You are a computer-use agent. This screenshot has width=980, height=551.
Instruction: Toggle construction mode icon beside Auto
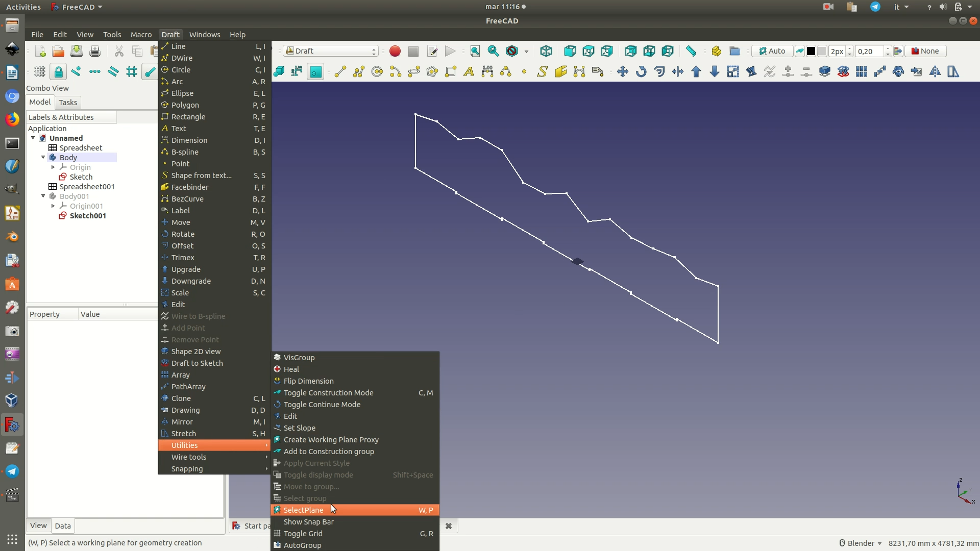pyautogui.click(x=800, y=51)
